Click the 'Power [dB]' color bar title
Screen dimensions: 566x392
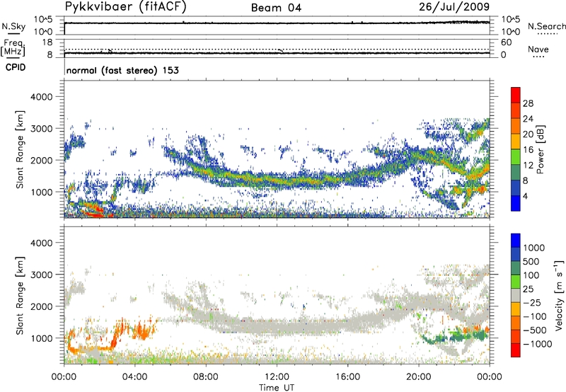[541, 149]
